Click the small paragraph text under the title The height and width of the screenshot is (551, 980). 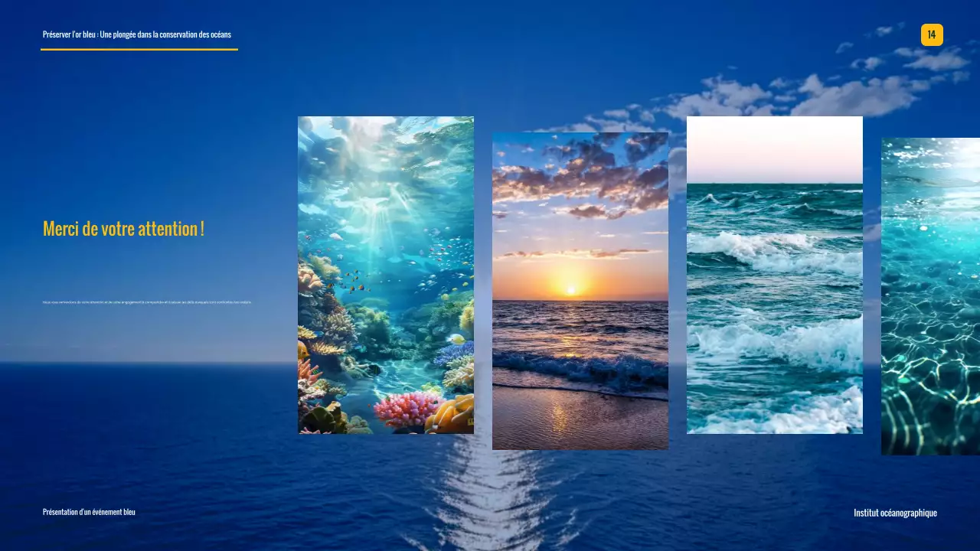[x=148, y=302]
